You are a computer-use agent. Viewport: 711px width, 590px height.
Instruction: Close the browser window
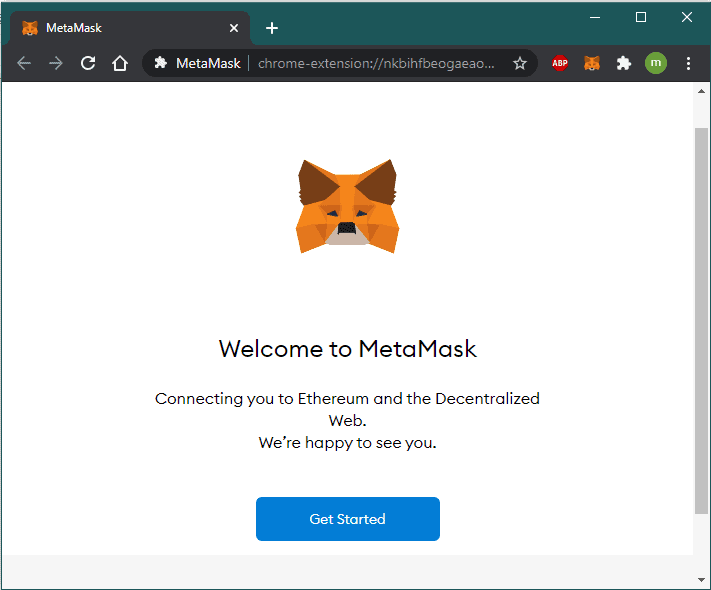point(687,17)
